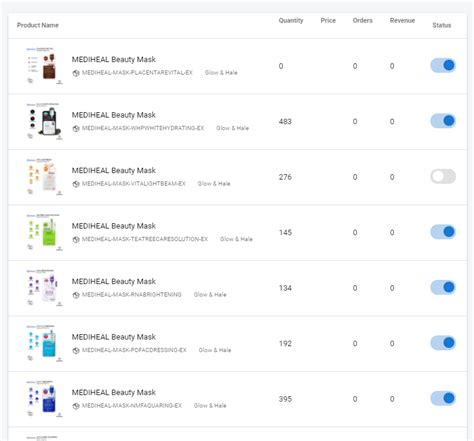Image resolution: width=474 pixels, height=441 pixels.
Task: Sort by Revenue column header
Action: click(x=402, y=20)
